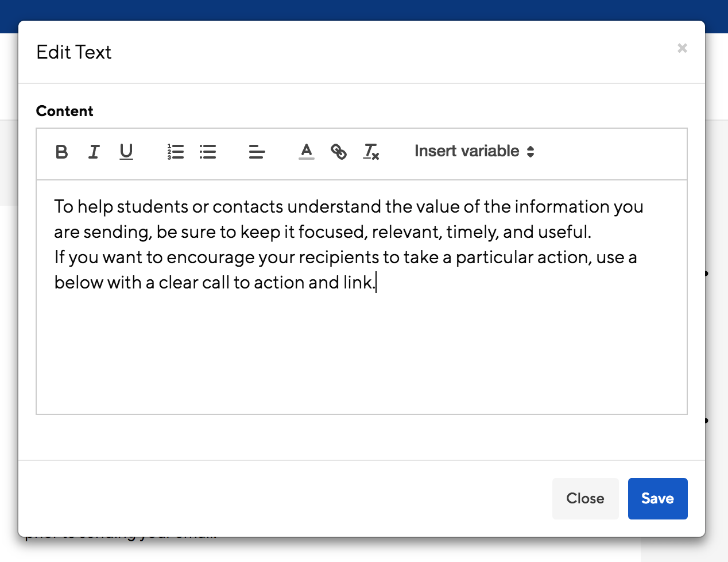Clear formatting using the Tx icon

click(x=371, y=152)
